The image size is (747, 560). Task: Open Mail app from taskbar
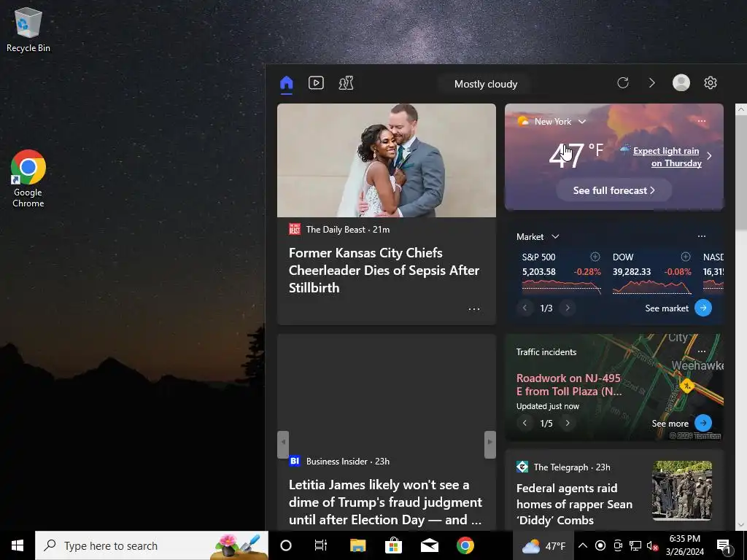click(429, 545)
